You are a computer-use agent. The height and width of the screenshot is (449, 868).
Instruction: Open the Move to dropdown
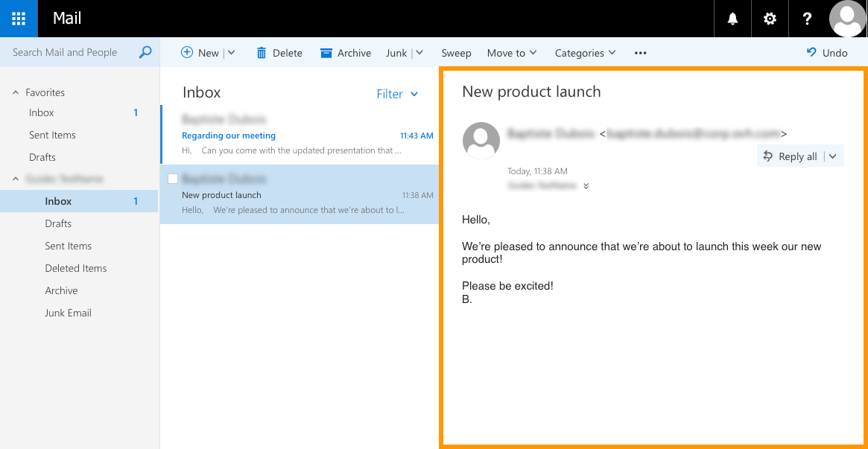pos(512,53)
